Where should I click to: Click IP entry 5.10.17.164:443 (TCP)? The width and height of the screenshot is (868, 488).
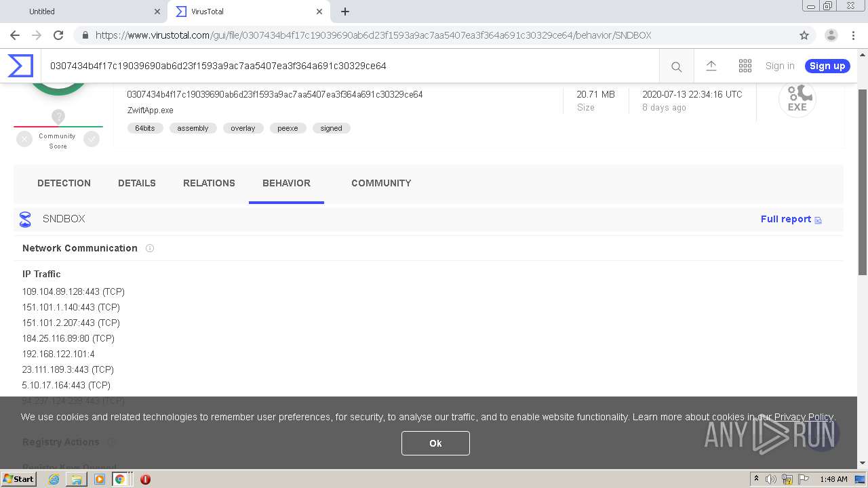coord(66,385)
